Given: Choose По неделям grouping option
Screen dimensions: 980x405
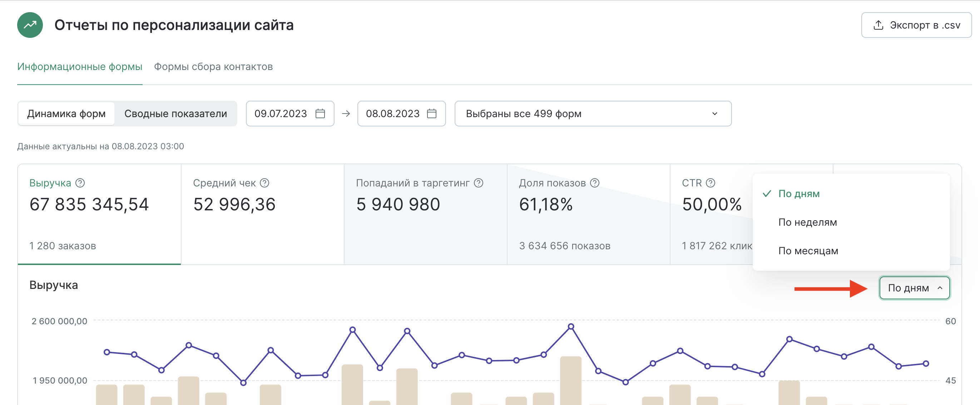Looking at the screenshot, I should tap(851, 222).
